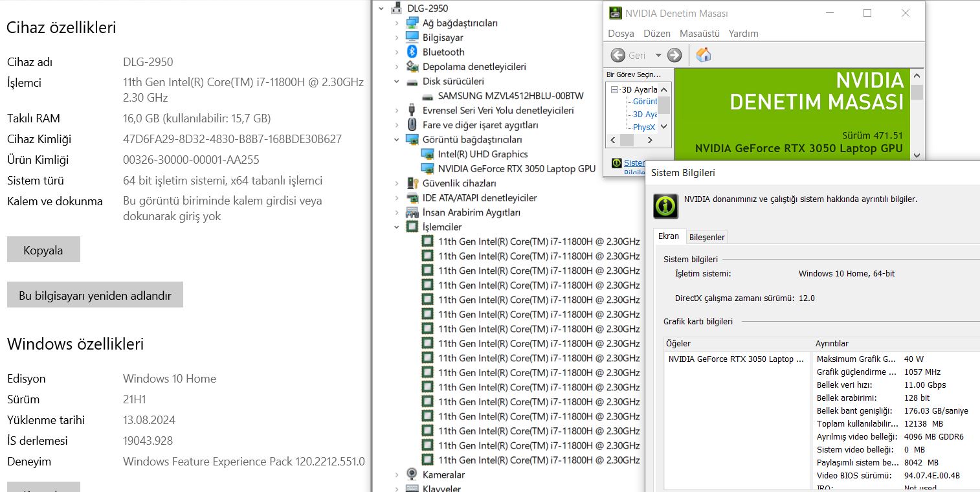
Task: Select the Ekran tab in Sistem Bilgileri
Action: (669, 236)
